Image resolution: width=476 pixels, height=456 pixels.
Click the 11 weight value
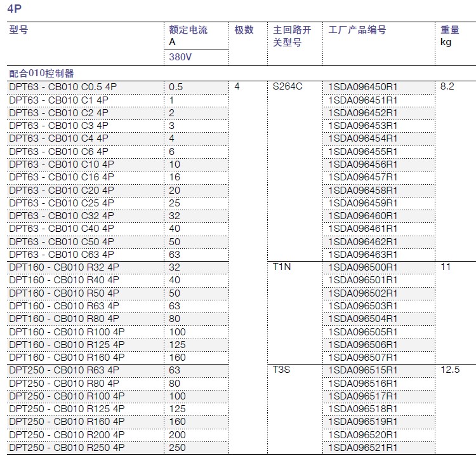point(446,267)
